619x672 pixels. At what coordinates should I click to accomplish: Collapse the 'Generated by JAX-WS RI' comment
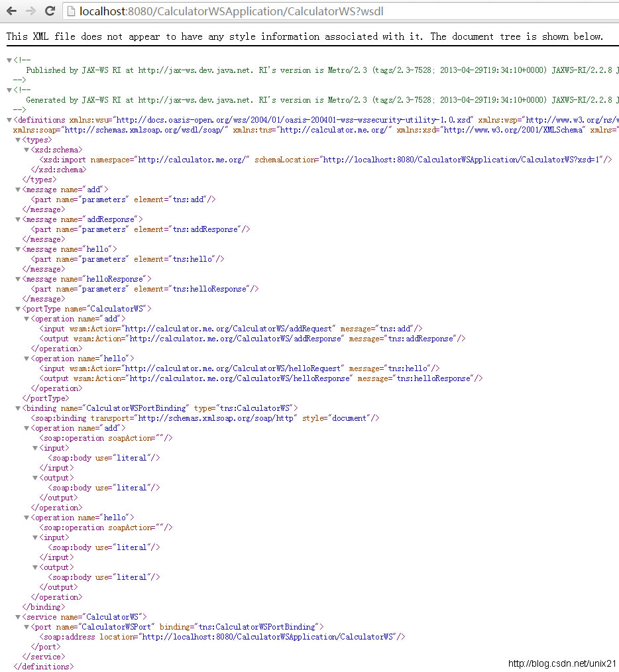[9, 90]
